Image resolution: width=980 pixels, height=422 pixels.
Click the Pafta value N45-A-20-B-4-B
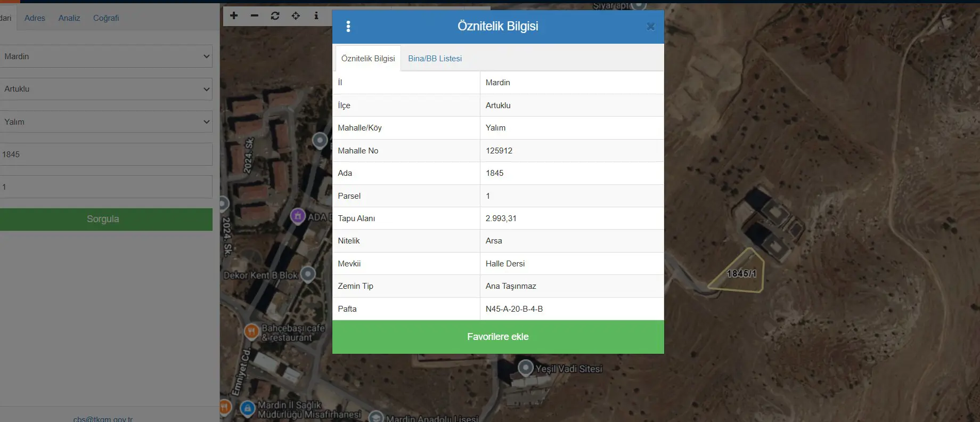[514, 309]
